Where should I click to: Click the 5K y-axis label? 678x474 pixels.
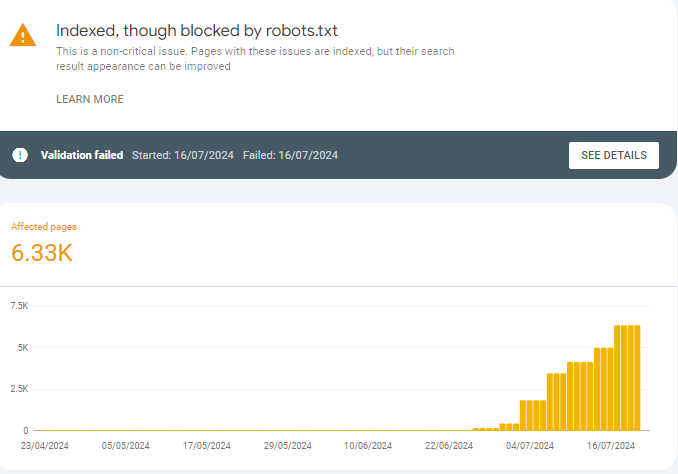(x=23, y=347)
